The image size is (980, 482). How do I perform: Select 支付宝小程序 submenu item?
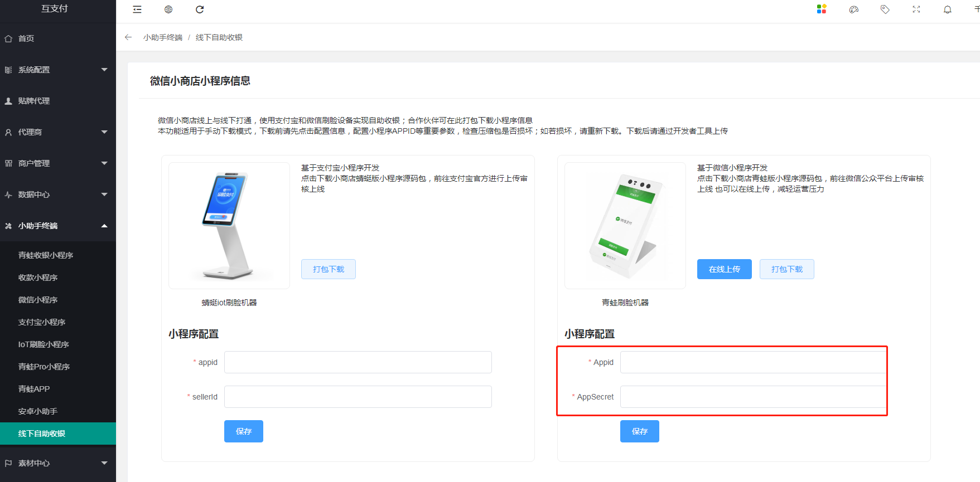[58, 322]
